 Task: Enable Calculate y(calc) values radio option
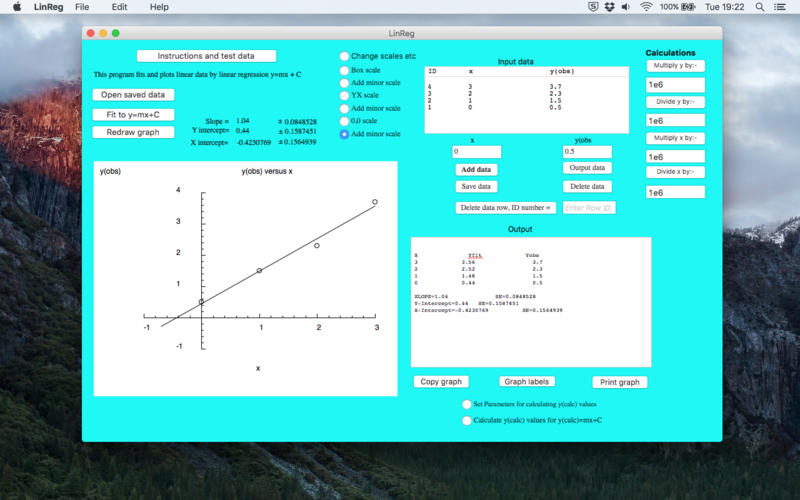click(x=467, y=421)
